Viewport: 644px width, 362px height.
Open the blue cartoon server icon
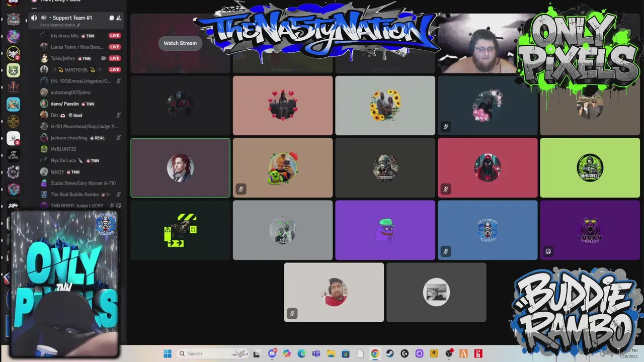pos(13,105)
